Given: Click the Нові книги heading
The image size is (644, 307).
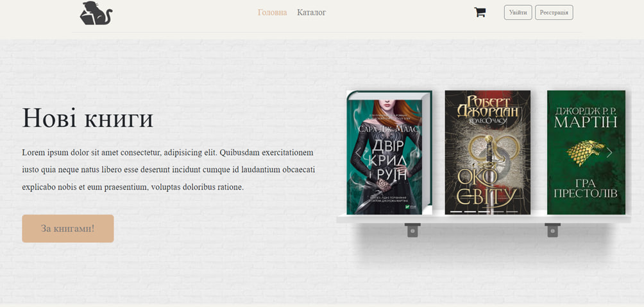Looking at the screenshot, I should [x=87, y=118].
